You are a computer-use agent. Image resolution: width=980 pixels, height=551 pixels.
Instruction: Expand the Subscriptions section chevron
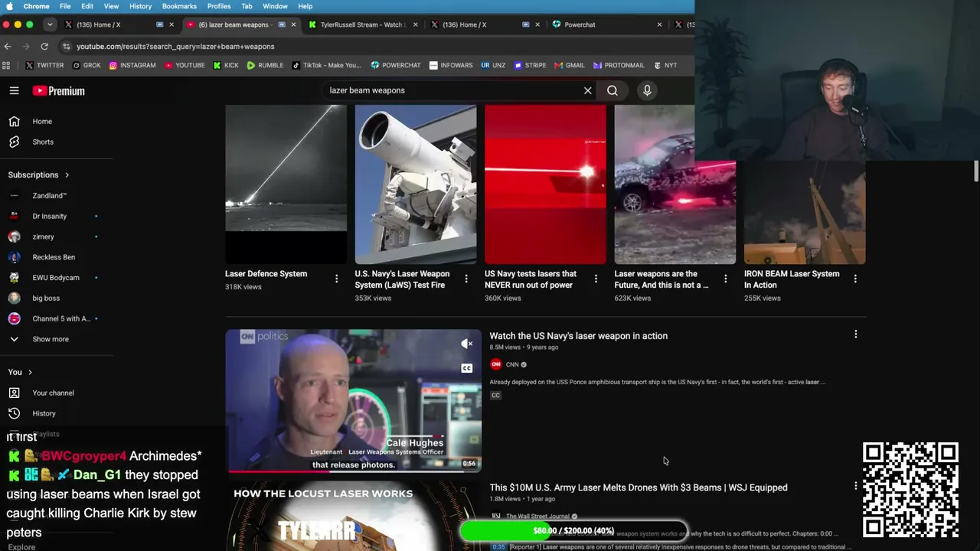[x=67, y=175]
